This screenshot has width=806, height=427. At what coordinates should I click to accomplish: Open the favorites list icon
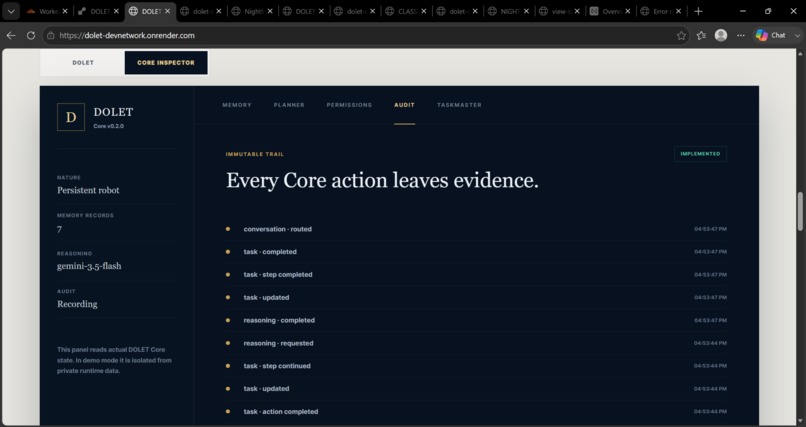(701, 35)
